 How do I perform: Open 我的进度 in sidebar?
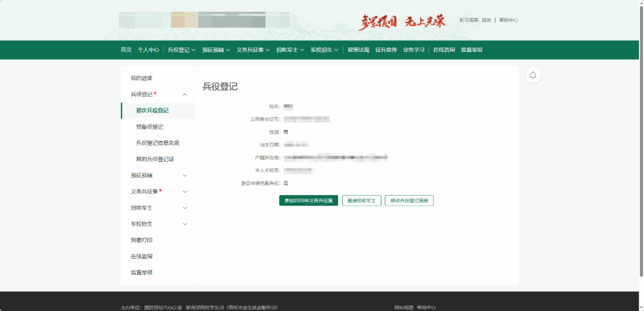click(x=142, y=78)
